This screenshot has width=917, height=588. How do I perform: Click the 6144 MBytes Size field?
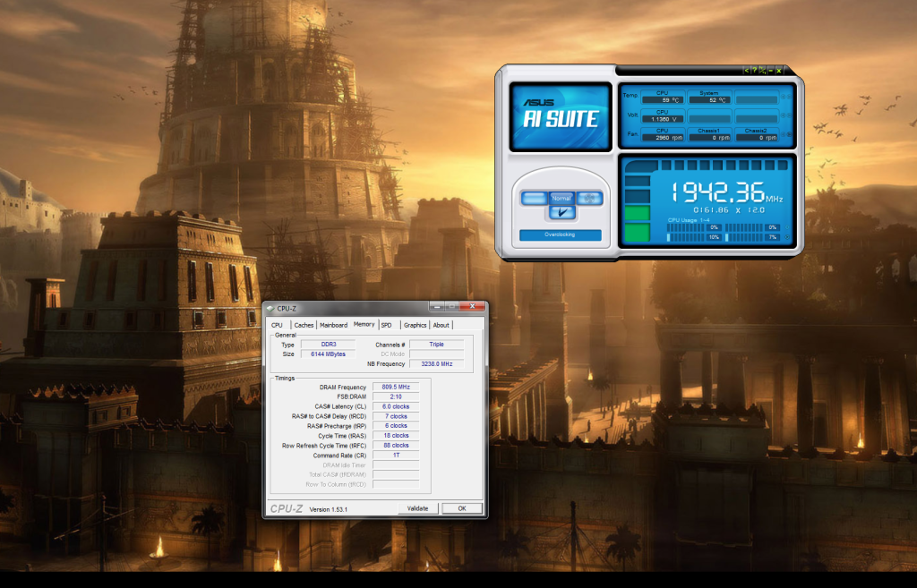pos(328,354)
